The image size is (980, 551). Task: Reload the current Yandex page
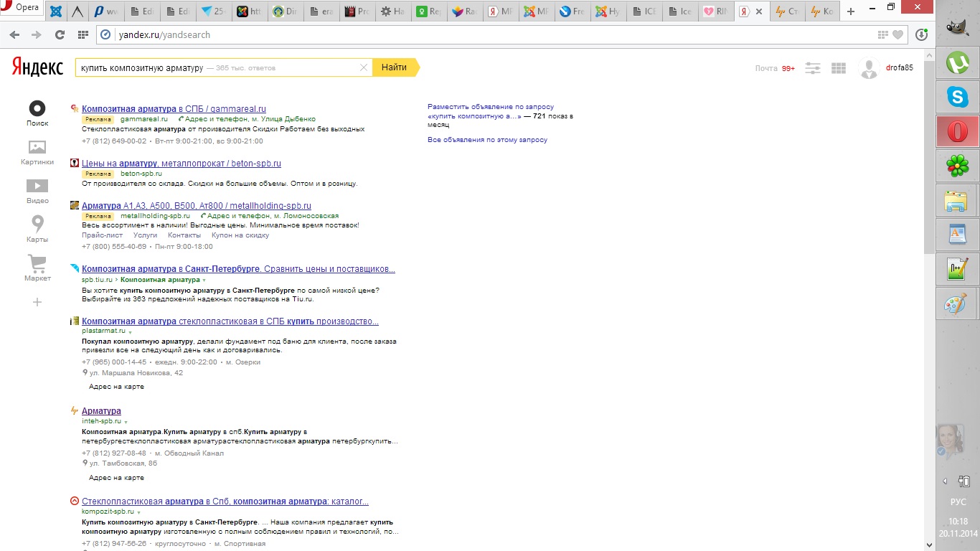[x=60, y=34]
